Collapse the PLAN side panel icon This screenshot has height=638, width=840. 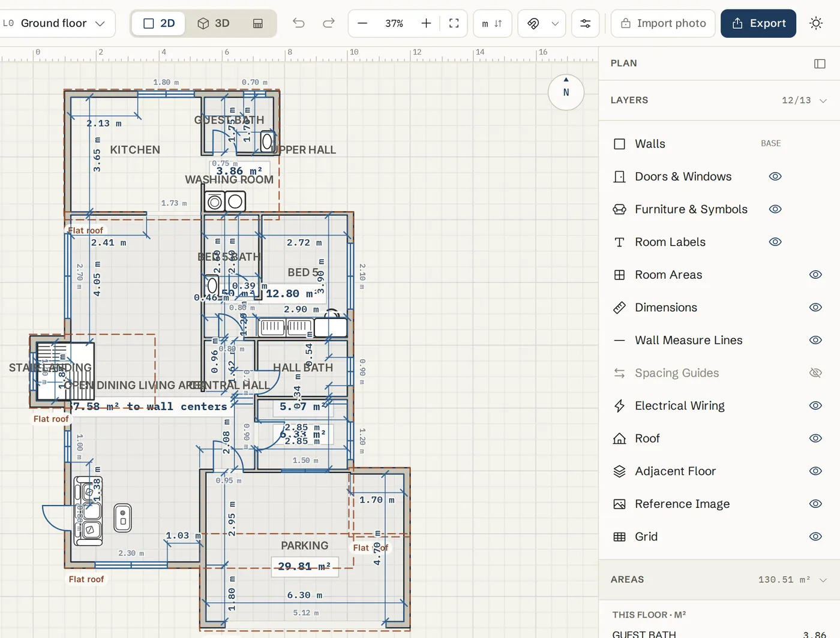820,64
